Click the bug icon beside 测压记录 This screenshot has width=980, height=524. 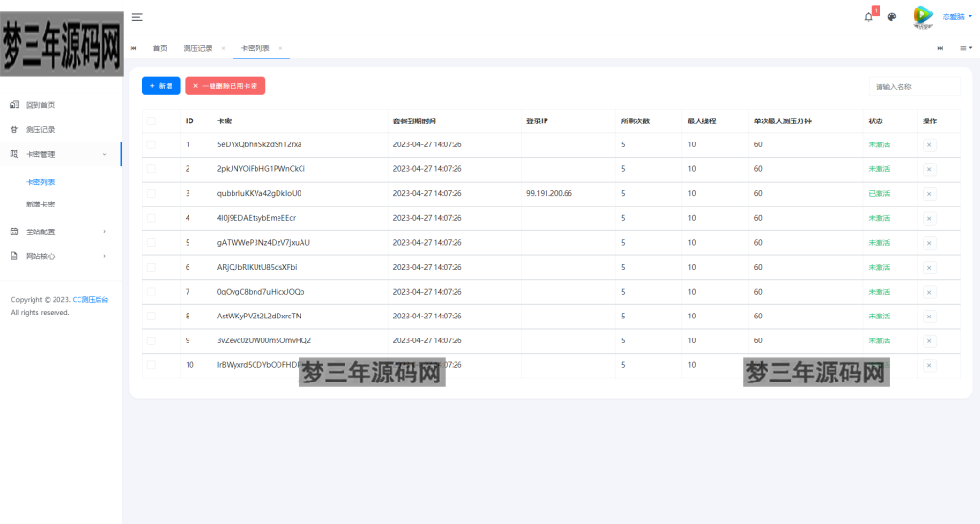tap(14, 129)
